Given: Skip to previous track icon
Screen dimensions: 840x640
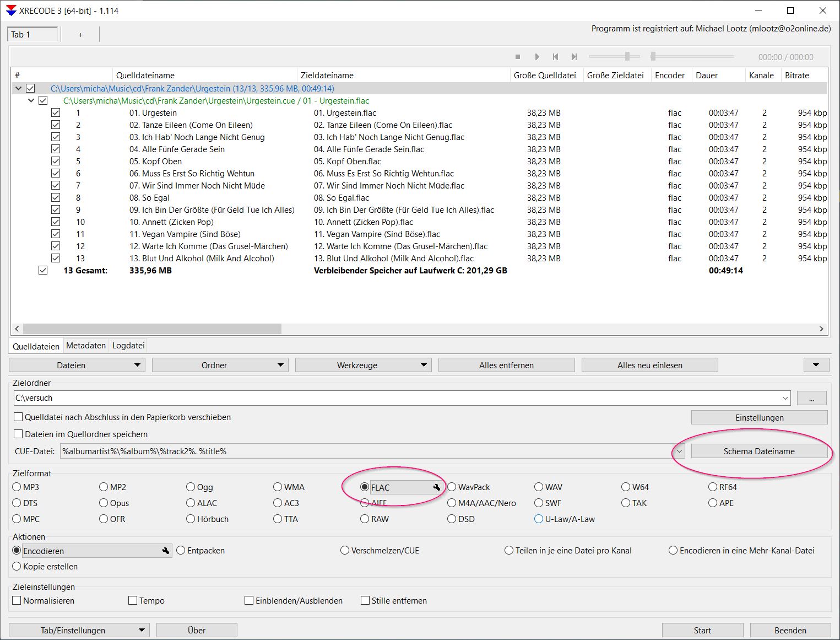Looking at the screenshot, I should (555, 57).
